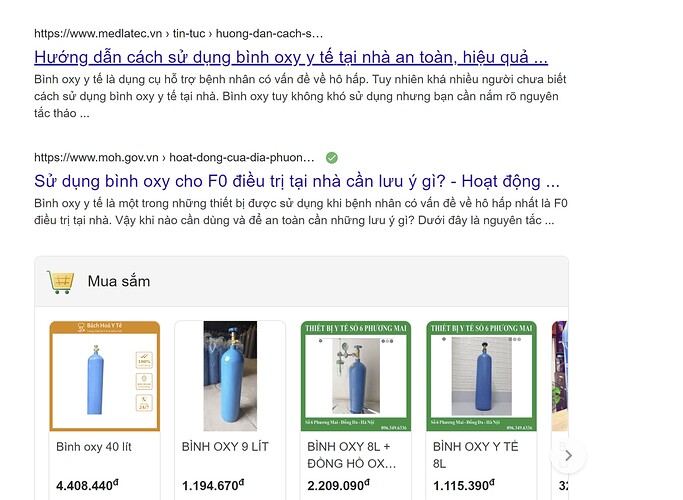Open the 'Bình oxy 40 lít' product thumbnail
The height and width of the screenshot is (500, 683).
click(105, 376)
